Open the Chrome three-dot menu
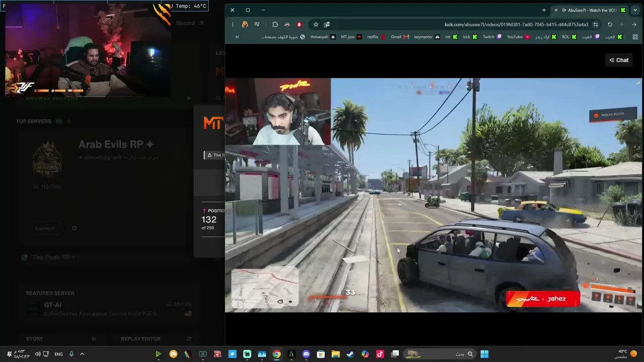Screen dimensions: 644x362 coord(232,24)
